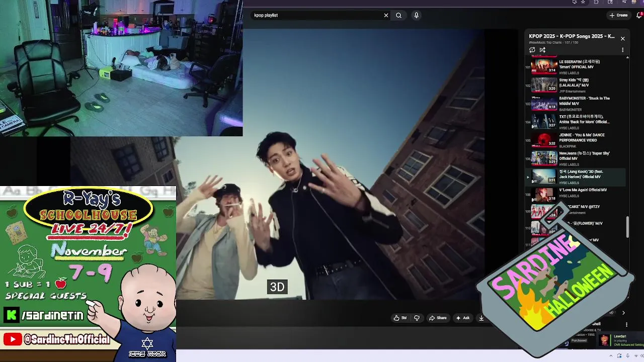Click the install app icon in address bar
The width and height of the screenshot is (644, 362).
pyautogui.click(x=574, y=2)
